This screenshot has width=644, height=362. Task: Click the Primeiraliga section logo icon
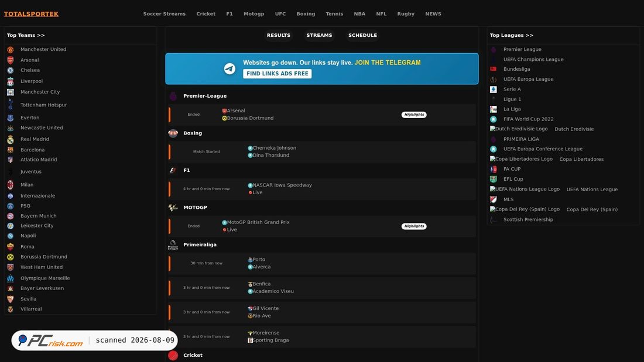[173, 245]
